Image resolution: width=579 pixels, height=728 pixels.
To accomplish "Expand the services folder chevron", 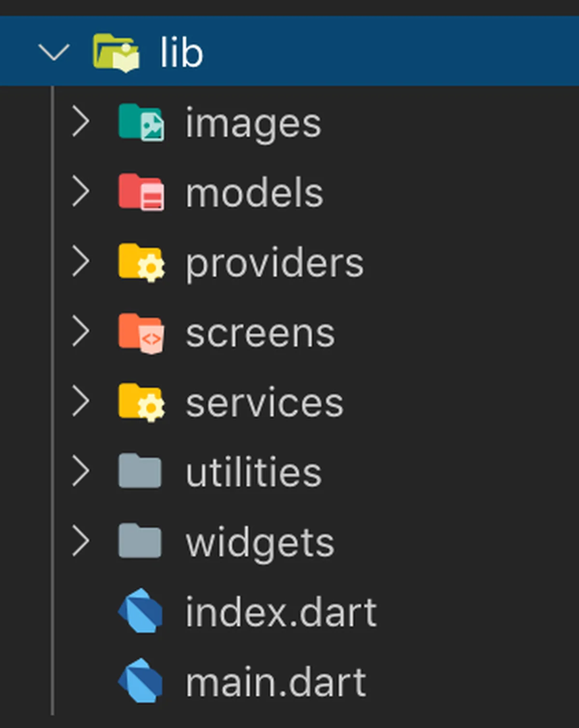I will tap(81, 402).
